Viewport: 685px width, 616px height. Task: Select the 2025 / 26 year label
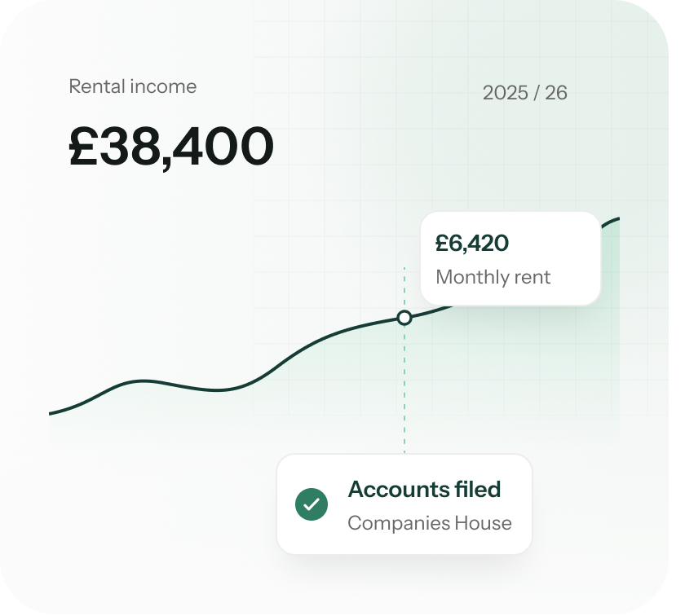coord(524,93)
